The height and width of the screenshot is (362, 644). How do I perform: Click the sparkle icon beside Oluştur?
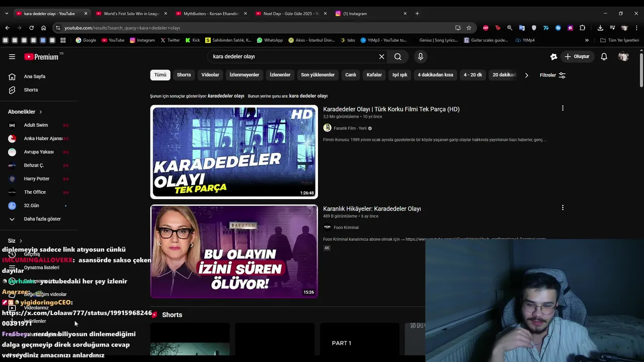(553, 57)
